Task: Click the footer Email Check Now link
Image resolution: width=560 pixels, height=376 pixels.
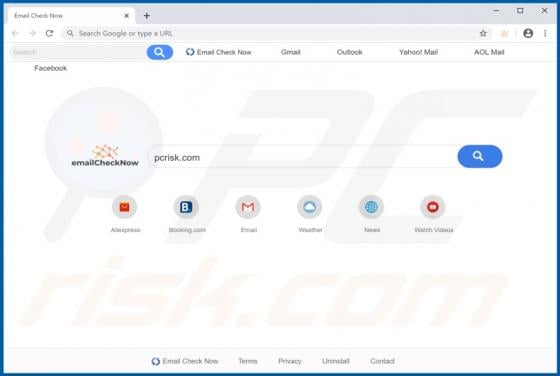Action: (185, 361)
